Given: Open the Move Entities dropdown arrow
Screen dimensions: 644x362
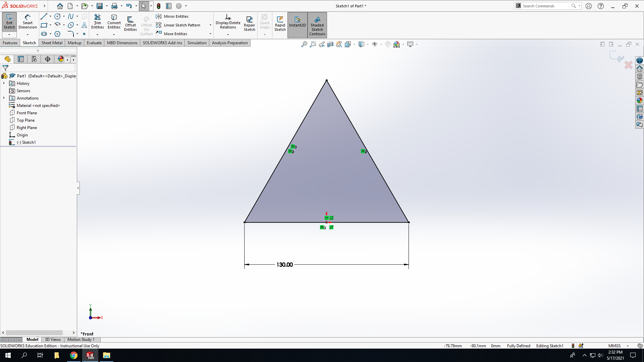Looking at the screenshot, I should tap(210, 34).
